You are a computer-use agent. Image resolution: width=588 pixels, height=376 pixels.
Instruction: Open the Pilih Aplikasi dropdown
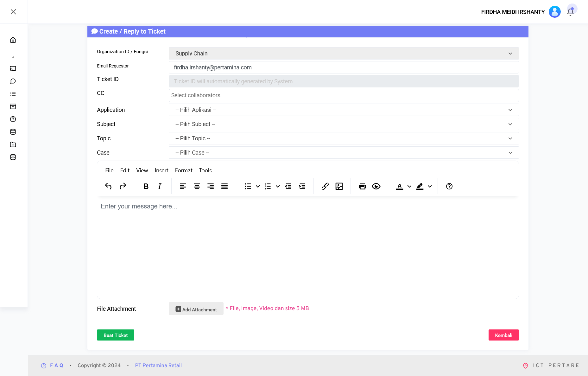pos(344,110)
